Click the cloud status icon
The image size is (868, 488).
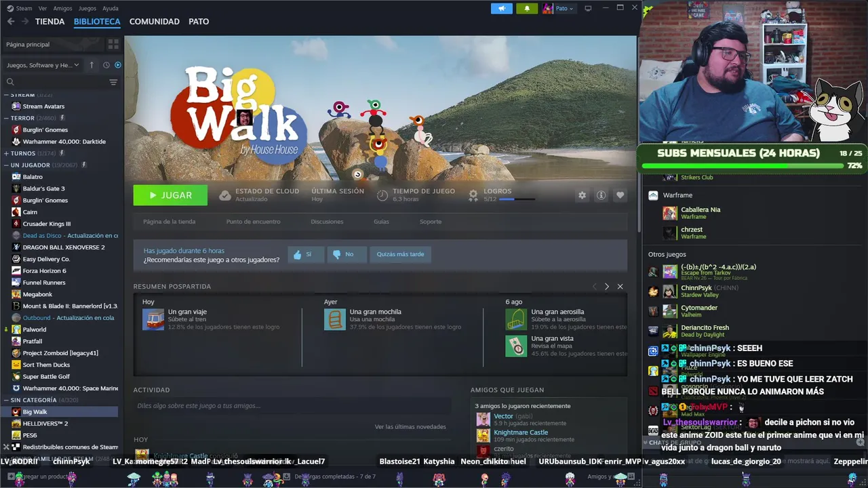pyautogui.click(x=225, y=195)
